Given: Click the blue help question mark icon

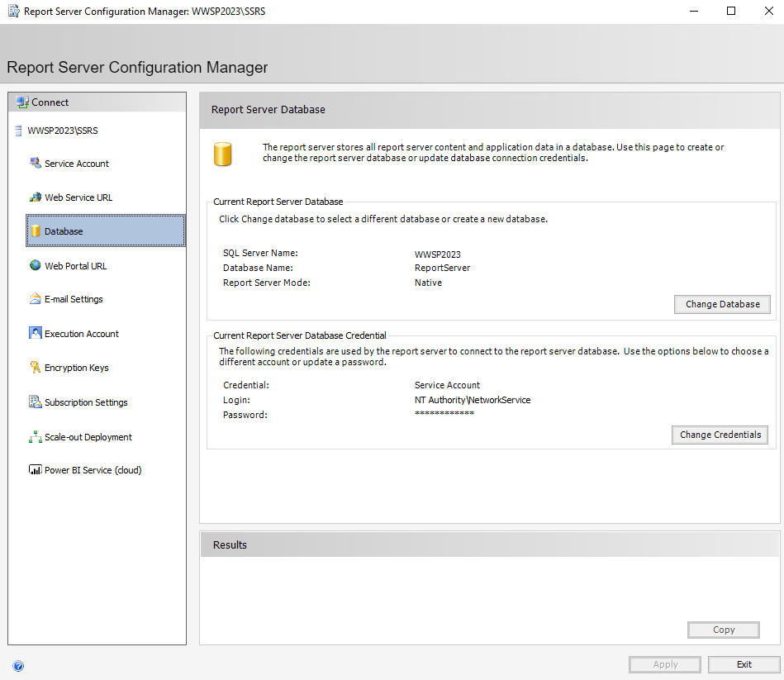Looking at the screenshot, I should 18,666.
